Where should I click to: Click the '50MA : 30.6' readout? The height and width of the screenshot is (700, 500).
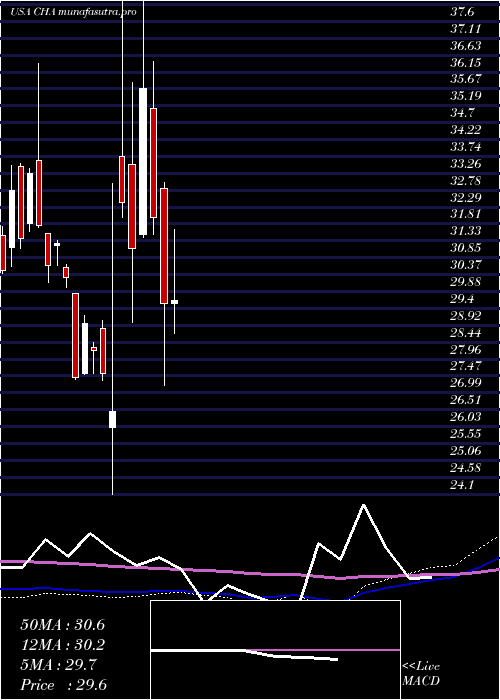(x=62, y=625)
